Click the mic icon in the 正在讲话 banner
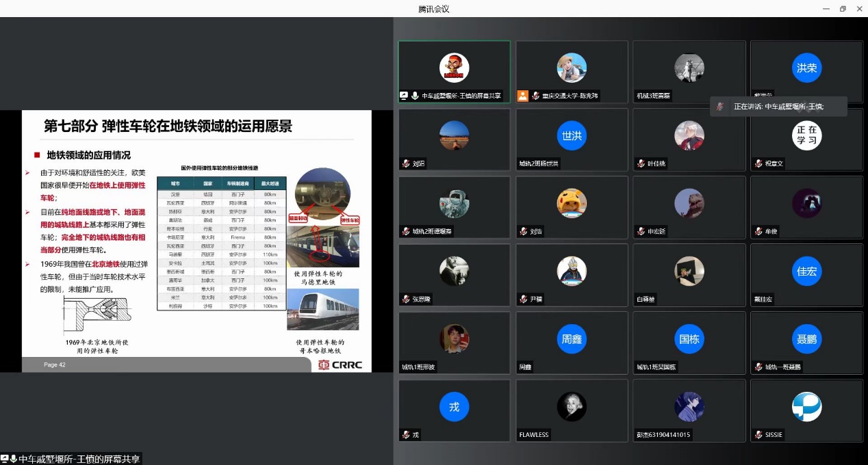The image size is (868, 465). point(719,107)
